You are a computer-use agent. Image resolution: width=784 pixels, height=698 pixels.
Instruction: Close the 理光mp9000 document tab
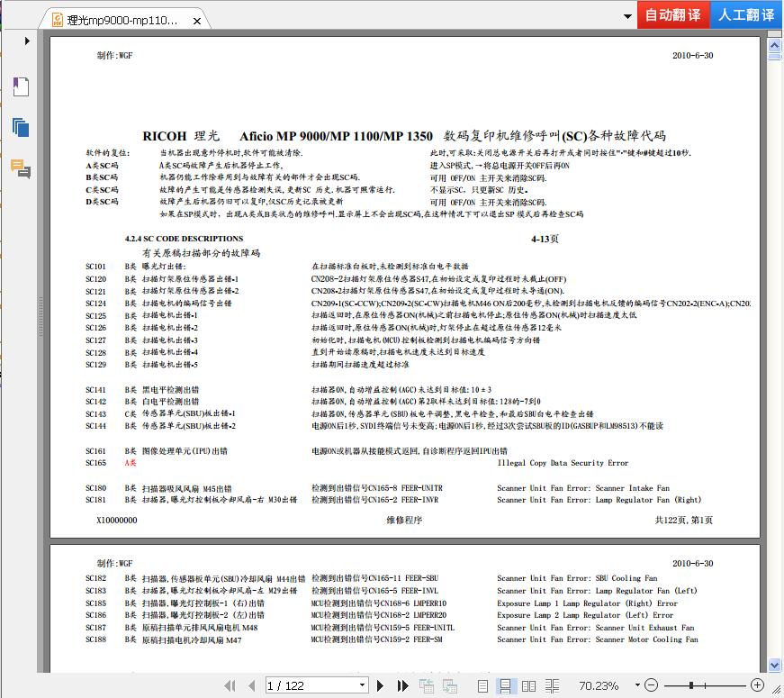click(x=197, y=21)
